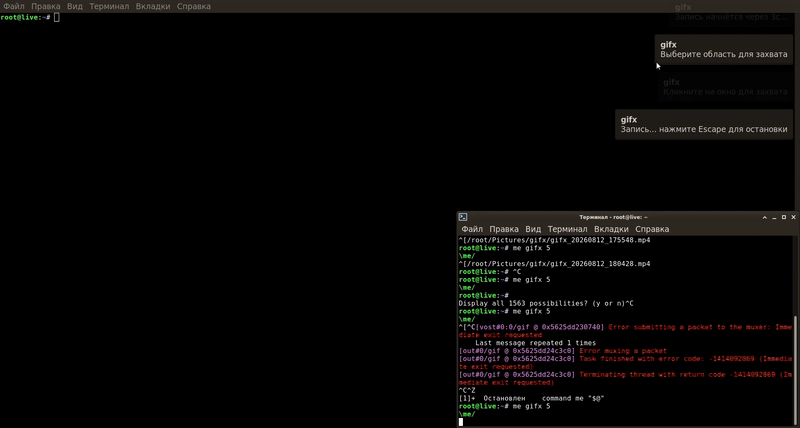
Task: Open the Терминал menu in the small terminal window
Action: 567,229
